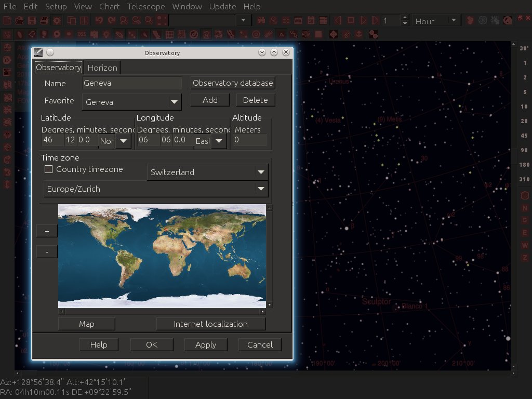The height and width of the screenshot is (399, 532).
Task: Point chart South with S button
Action: pos(525,220)
